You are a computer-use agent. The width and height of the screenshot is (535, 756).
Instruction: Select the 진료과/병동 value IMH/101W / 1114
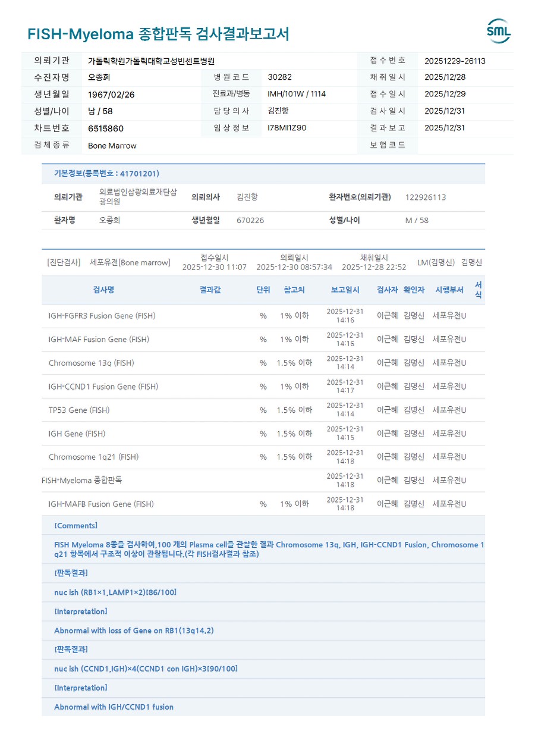tap(297, 94)
